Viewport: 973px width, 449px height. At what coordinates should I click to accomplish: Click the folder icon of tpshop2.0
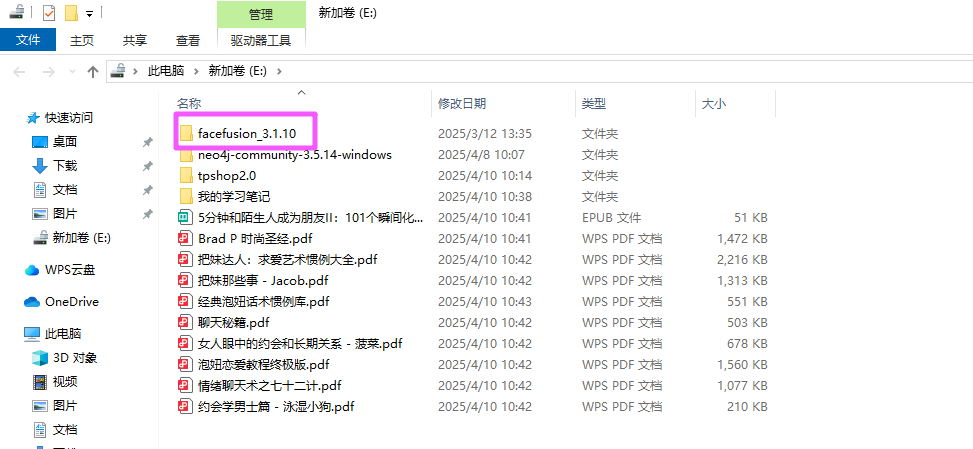[x=186, y=176]
